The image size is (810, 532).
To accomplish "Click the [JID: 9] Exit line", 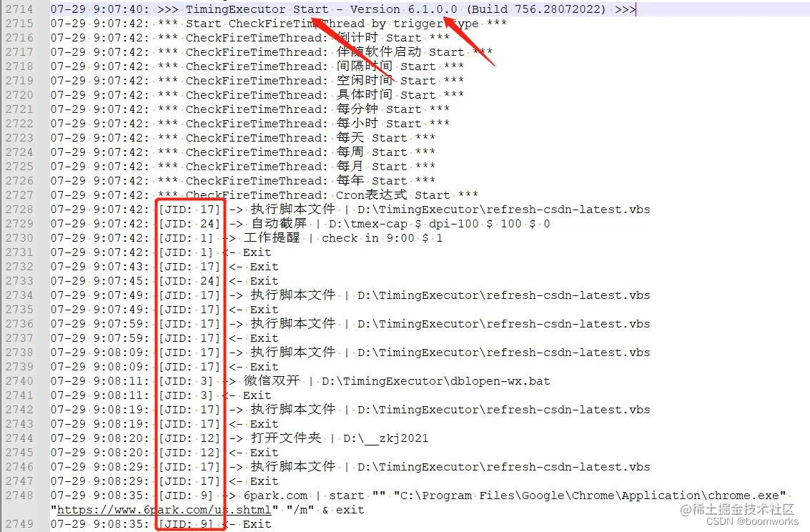I will [x=161, y=524].
